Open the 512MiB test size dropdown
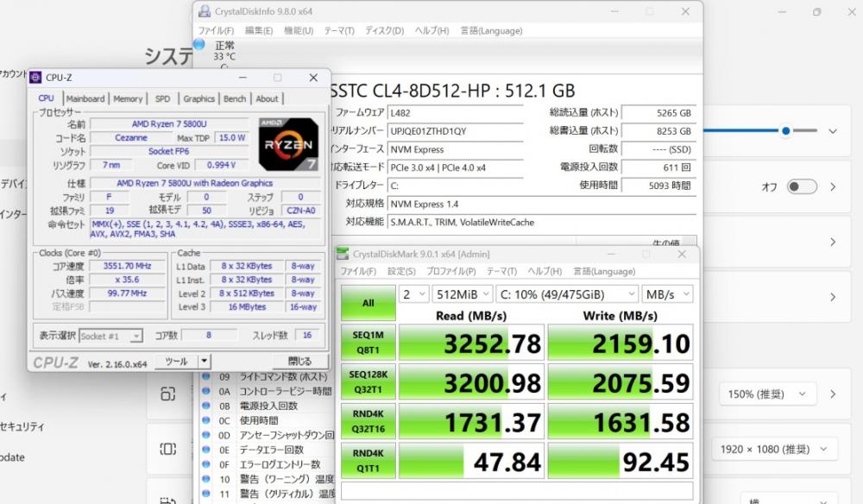Screen dimensions: 863x504 [x=463, y=294]
